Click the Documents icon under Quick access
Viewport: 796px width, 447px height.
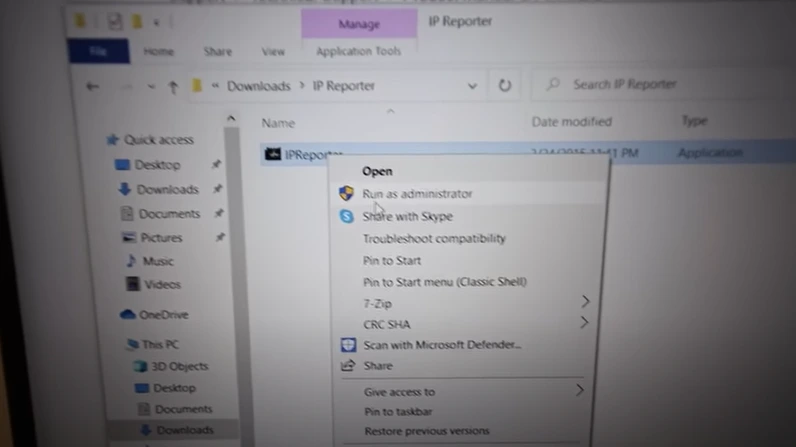point(127,213)
